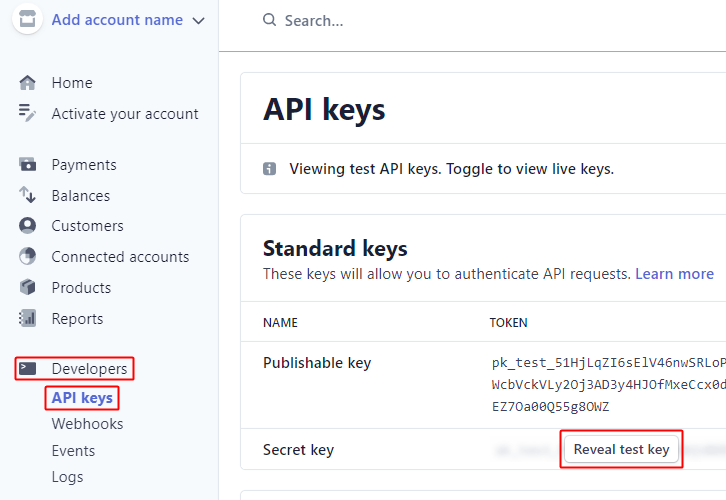Expand the account switcher chevron arrow

point(198,21)
